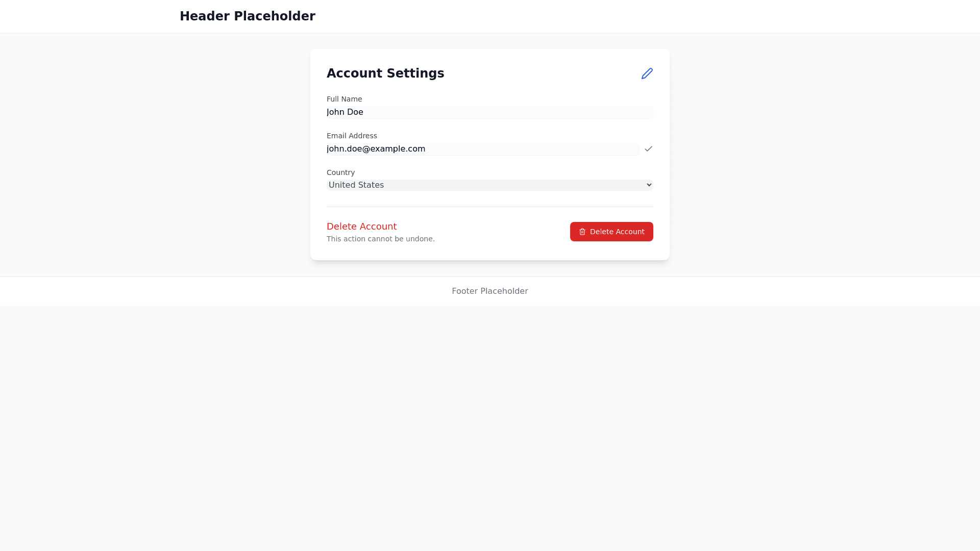Click the Footer Placeholder text
The image size is (980, 551).
point(489,291)
